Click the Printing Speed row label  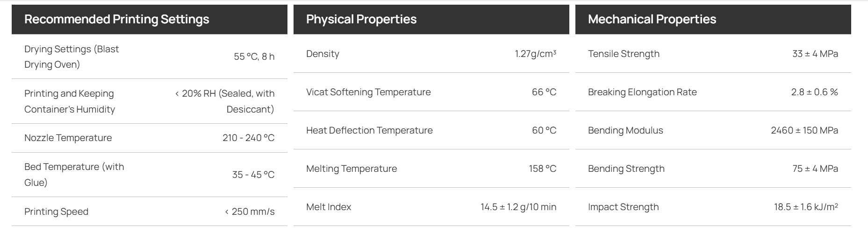(56, 212)
